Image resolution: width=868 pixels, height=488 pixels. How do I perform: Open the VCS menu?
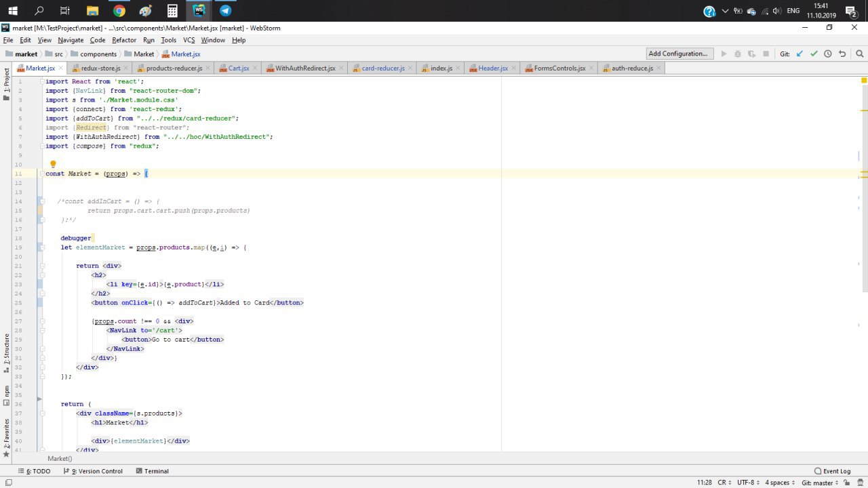(189, 40)
